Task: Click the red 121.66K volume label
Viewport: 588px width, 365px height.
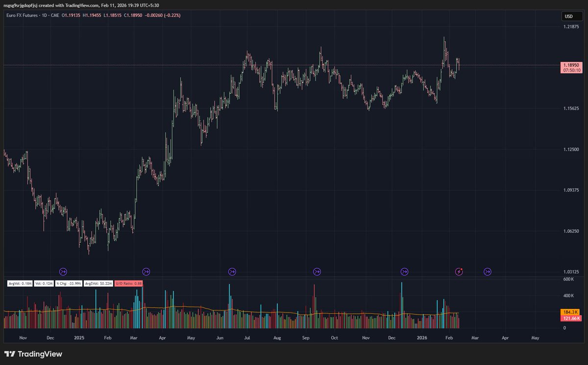Action: [571, 318]
